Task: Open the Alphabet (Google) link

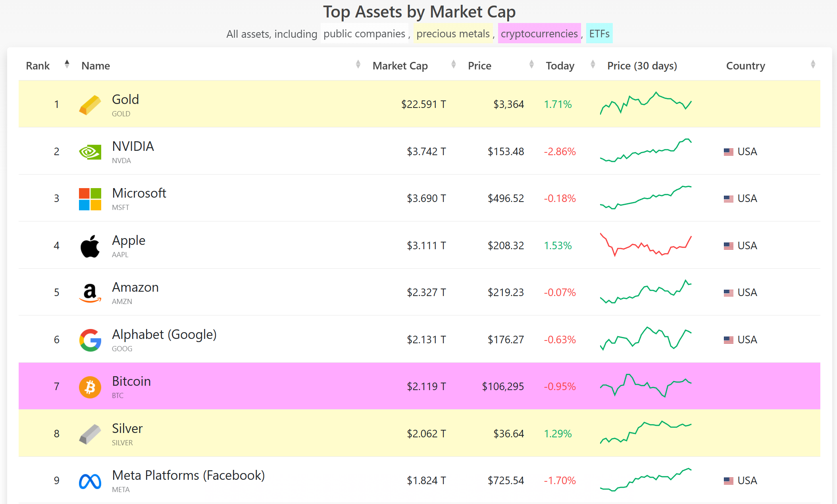Action: coord(164,335)
